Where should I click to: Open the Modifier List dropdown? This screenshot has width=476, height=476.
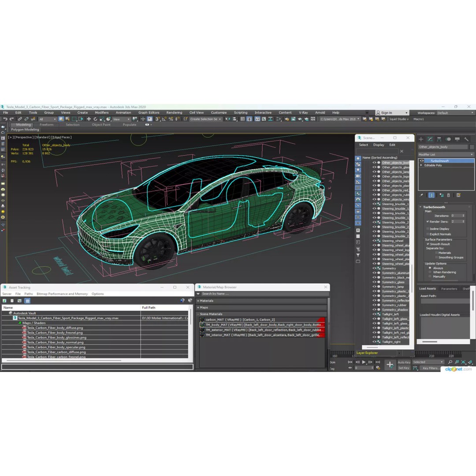446,155
